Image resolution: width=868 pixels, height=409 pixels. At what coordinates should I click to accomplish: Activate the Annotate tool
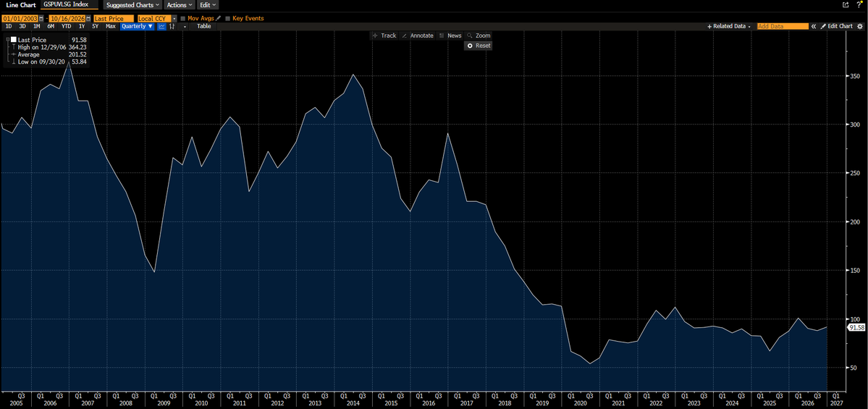pos(418,35)
